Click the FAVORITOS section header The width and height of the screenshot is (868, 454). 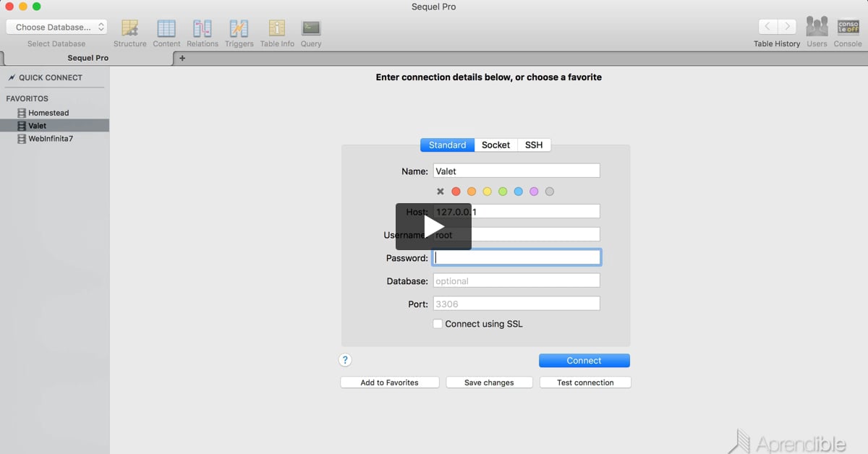(27, 98)
